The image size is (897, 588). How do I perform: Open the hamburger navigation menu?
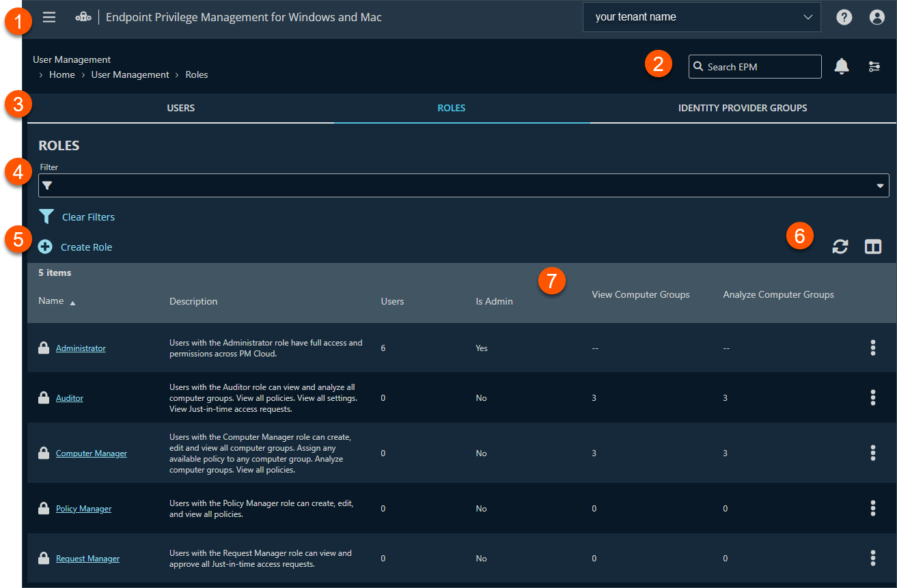[49, 17]
